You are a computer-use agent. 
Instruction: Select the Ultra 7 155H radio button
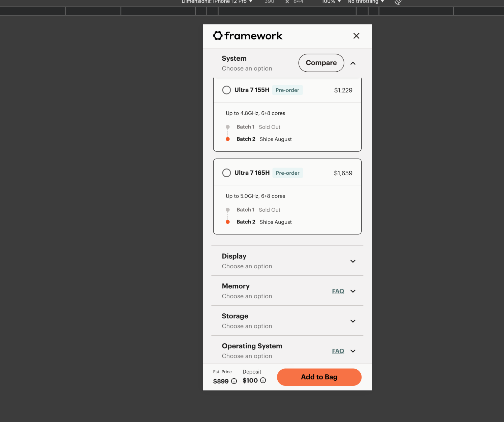click(226, 90)
